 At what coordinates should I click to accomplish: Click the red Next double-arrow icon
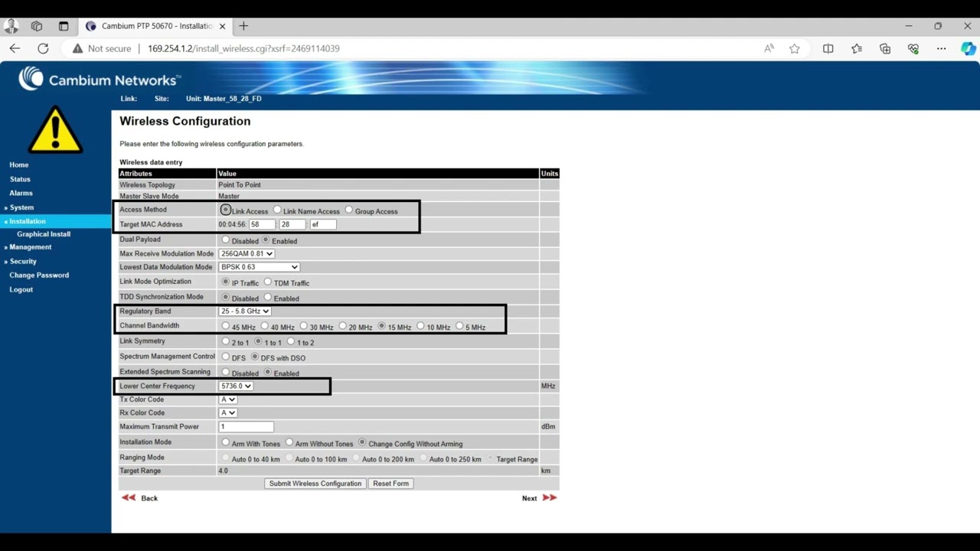(550, 497)
